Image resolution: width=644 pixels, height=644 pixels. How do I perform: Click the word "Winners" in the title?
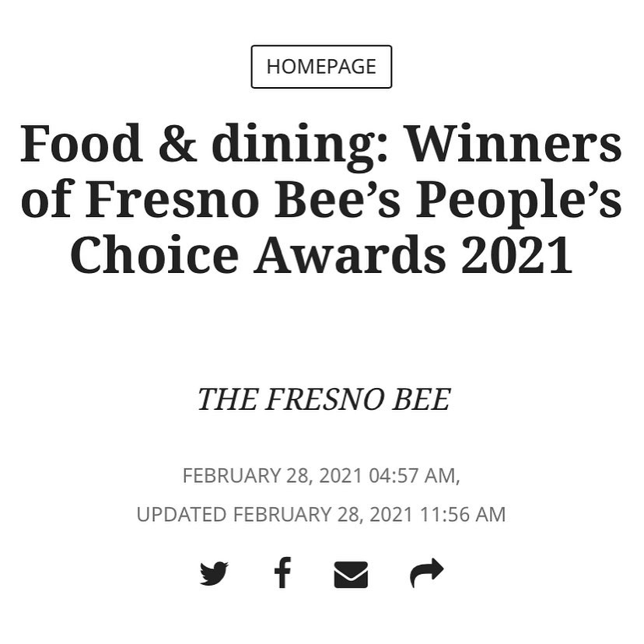[x=513, y=144]
